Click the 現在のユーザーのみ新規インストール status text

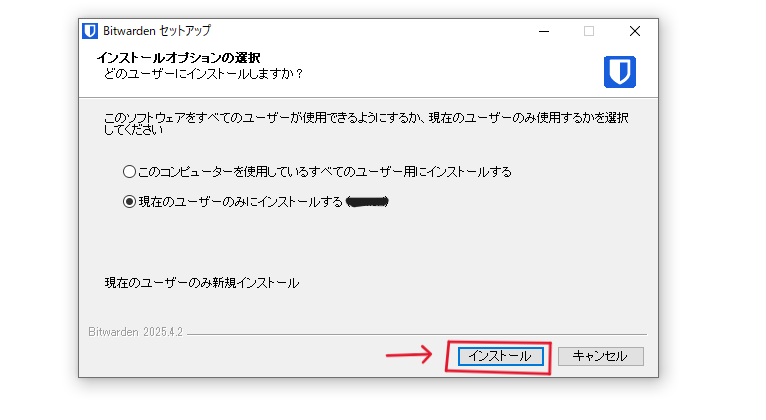202,283
